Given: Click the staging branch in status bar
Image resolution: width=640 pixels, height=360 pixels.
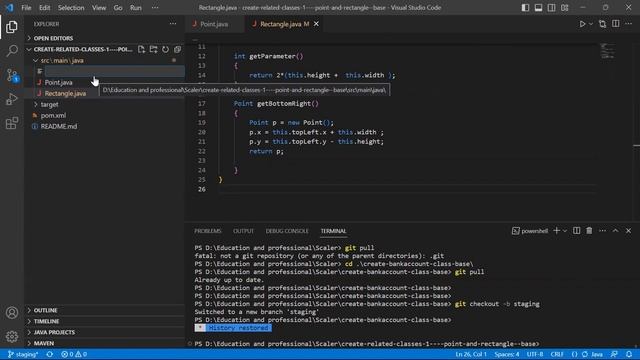Looking at the screenshot, I should click(23, 354).
